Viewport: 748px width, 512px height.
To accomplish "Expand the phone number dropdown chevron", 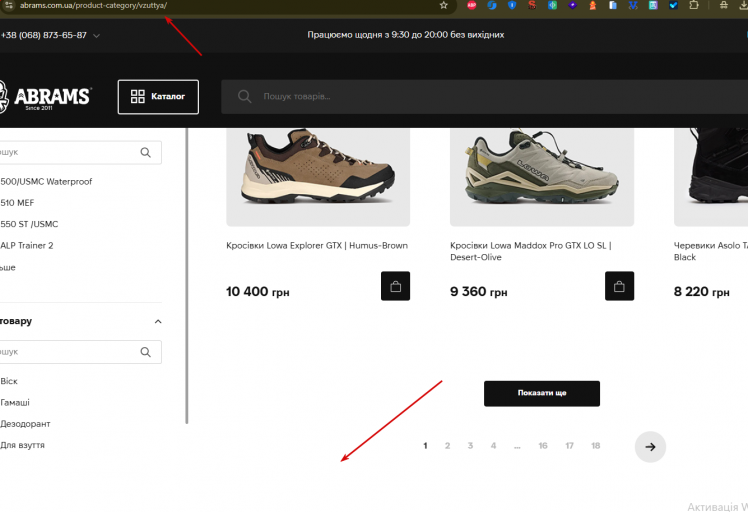I will click(96, 36).
